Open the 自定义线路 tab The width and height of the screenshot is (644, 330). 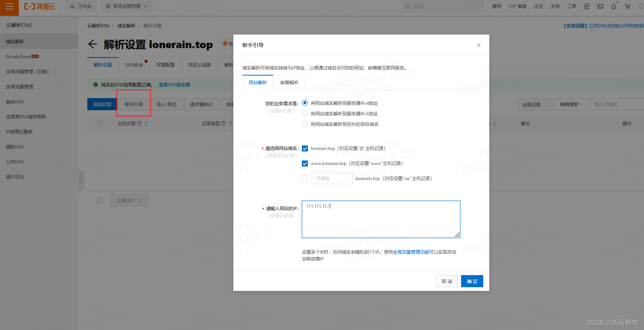pos(199,65)
